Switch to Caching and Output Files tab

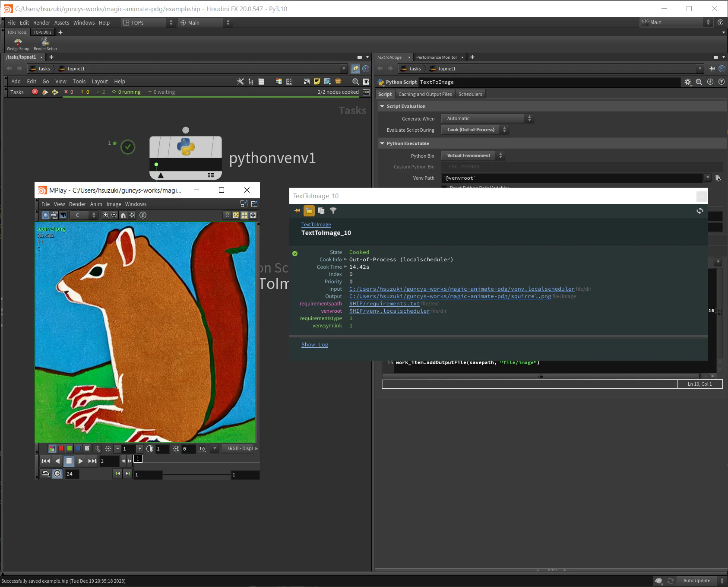(425, 94)
